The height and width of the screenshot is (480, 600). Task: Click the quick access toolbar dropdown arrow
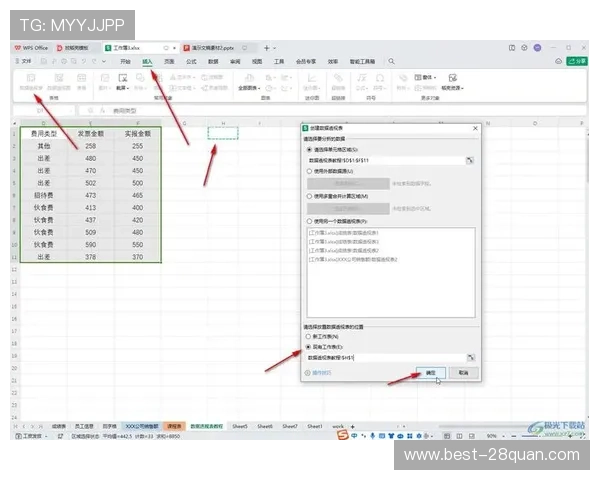[104, 61]
